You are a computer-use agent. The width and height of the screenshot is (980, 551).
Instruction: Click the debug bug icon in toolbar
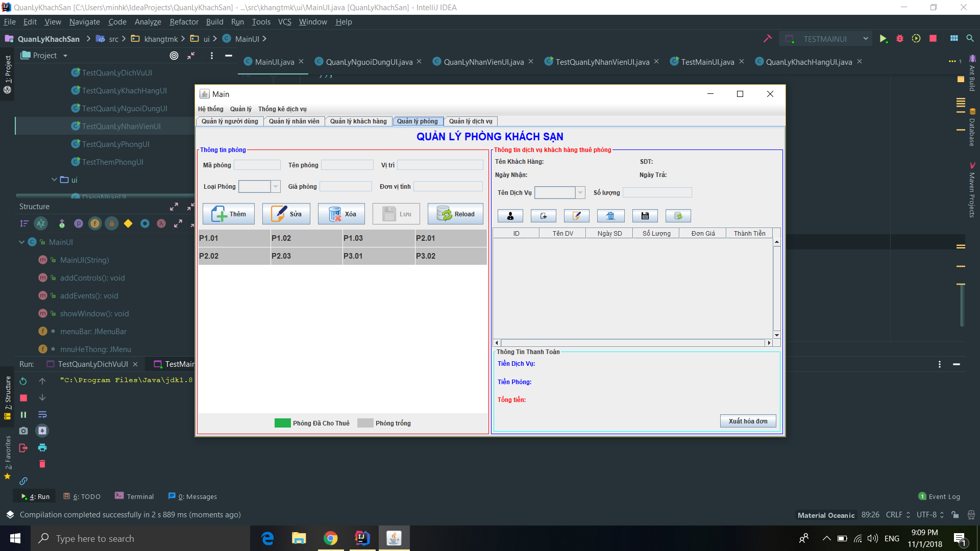pos(900,39)
